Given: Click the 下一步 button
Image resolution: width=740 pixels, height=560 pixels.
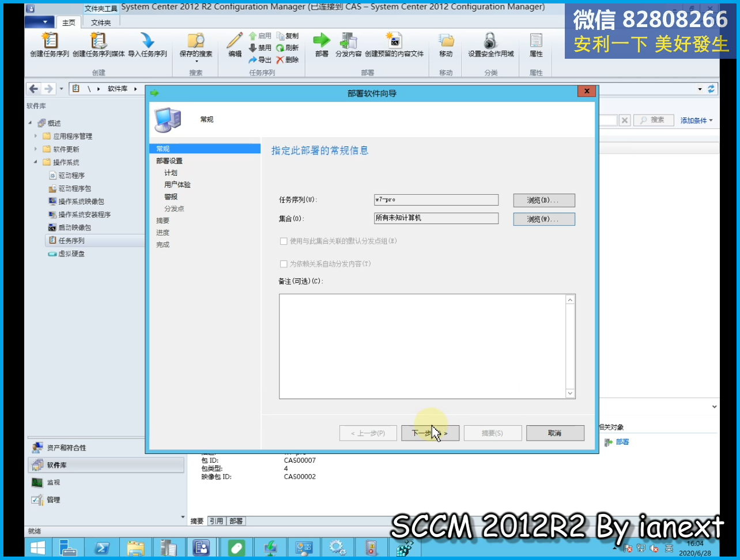Looking at the screenshot, I should pyautogui.click(x=430, y=433).
